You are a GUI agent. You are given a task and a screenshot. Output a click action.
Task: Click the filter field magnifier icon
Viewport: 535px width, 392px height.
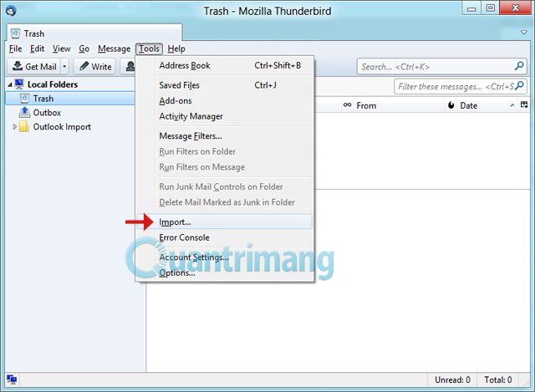(519, 85)
